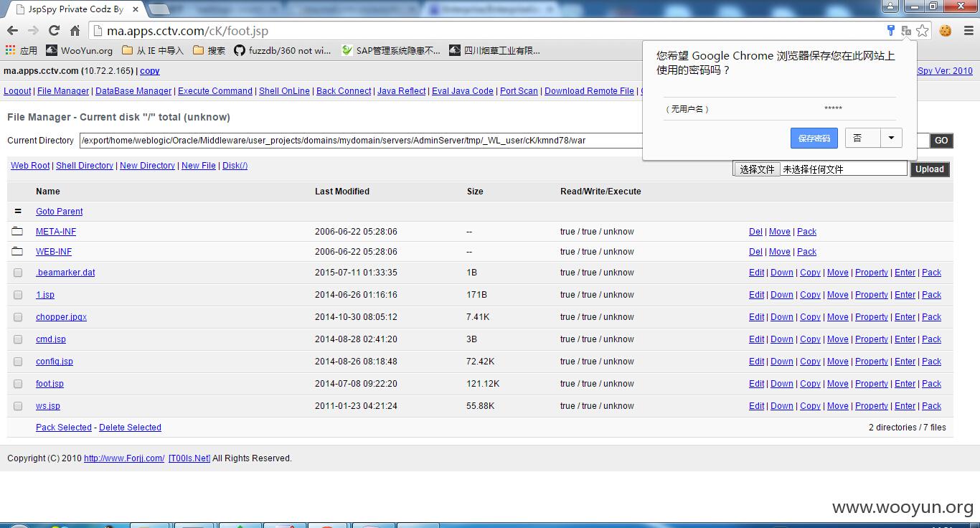The width and height of the screenshot is (980, 528).
Task: Click the Disk(/) link
Action: pyautogui.click(x=235, y=166)
